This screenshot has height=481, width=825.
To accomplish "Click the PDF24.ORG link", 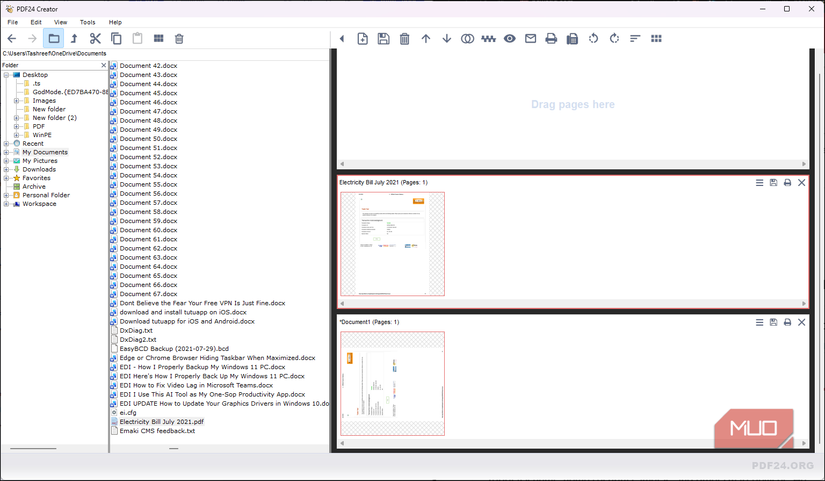I will pyautogui.click(x=782, y=466).
